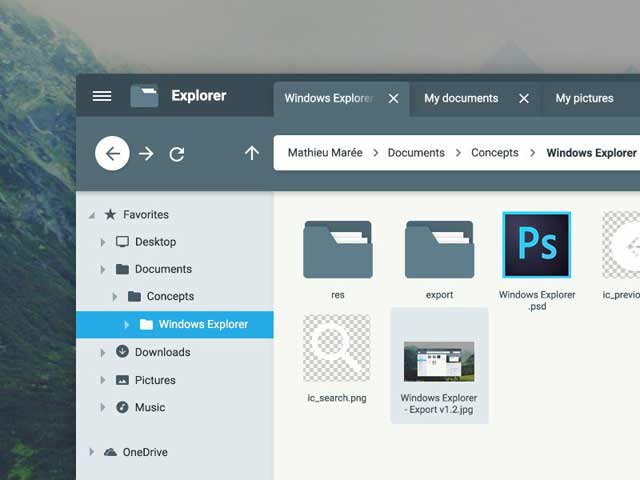
Task: Open chevron after Concepts in breadcrumb
Action: tap(532, 153)
